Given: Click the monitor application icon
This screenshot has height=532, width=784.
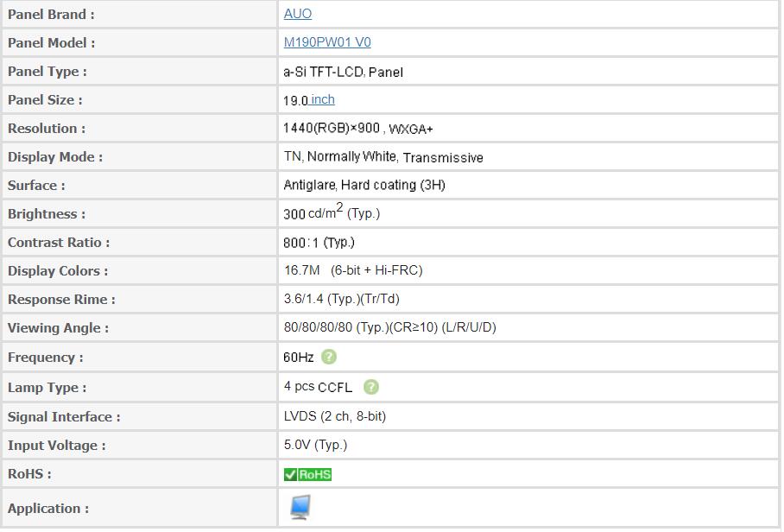Looking at the screenshot, I should 300,508.
